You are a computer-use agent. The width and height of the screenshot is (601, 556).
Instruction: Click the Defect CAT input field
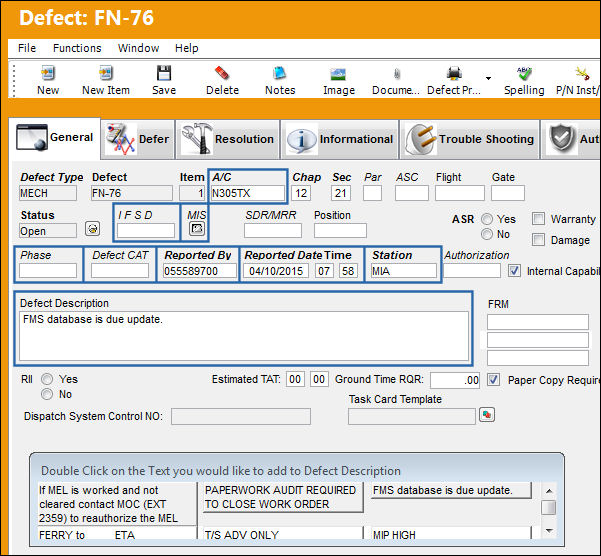[x=120, y=271]
